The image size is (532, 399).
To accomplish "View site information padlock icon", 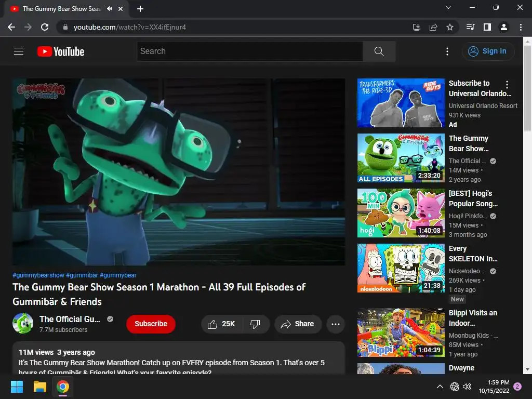I will (x=65, y=27).
